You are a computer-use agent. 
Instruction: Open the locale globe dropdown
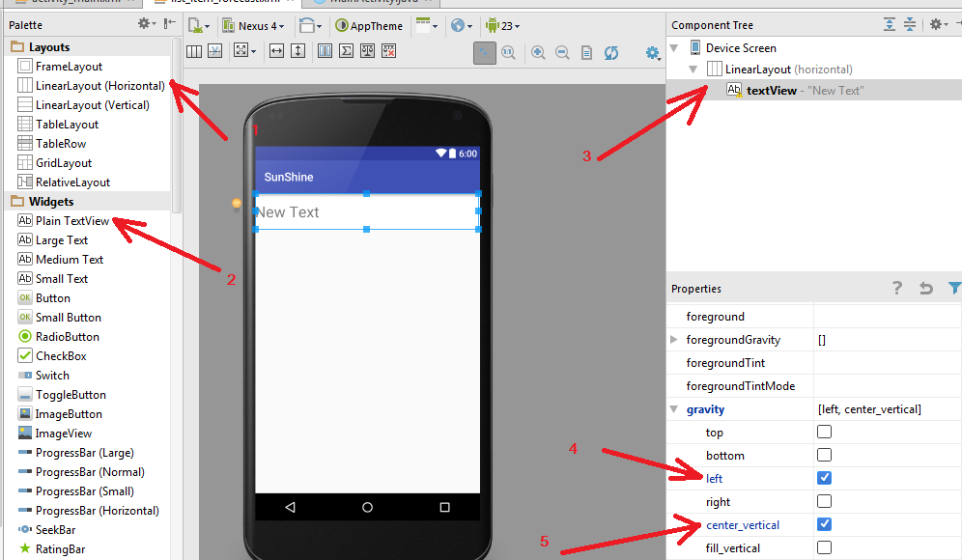(462, 26)
